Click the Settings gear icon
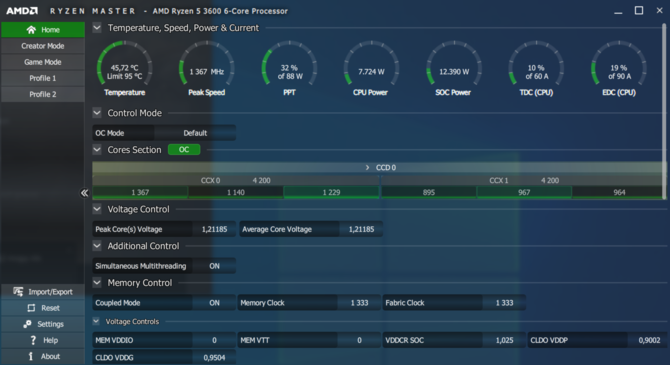The image size is (670, 365). pyautogui.click(x=27, y=324)
